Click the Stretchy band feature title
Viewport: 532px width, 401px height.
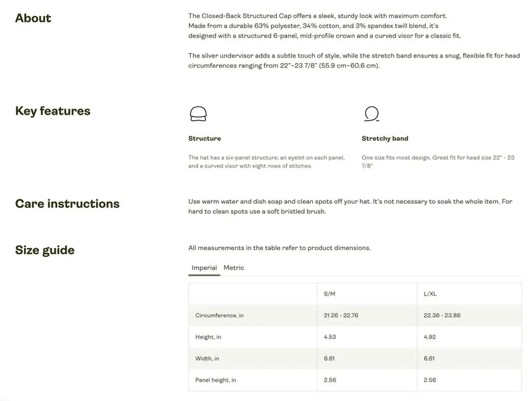coord(385,139)
